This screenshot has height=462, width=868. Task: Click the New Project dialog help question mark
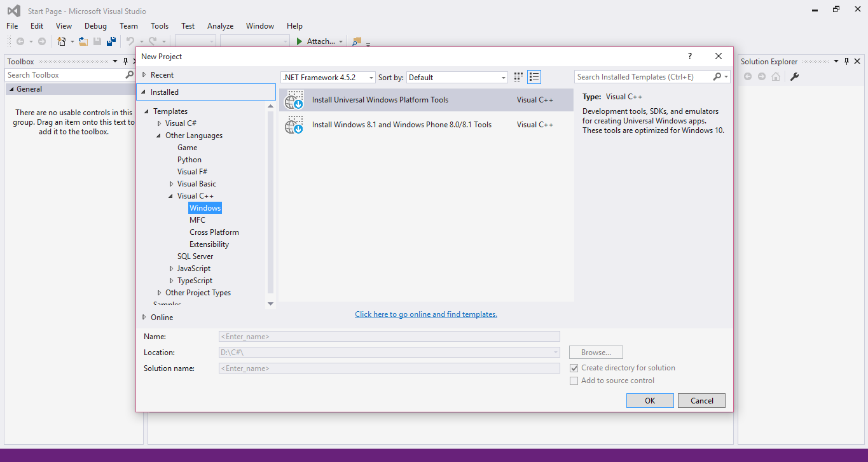(x=690, y=56)
